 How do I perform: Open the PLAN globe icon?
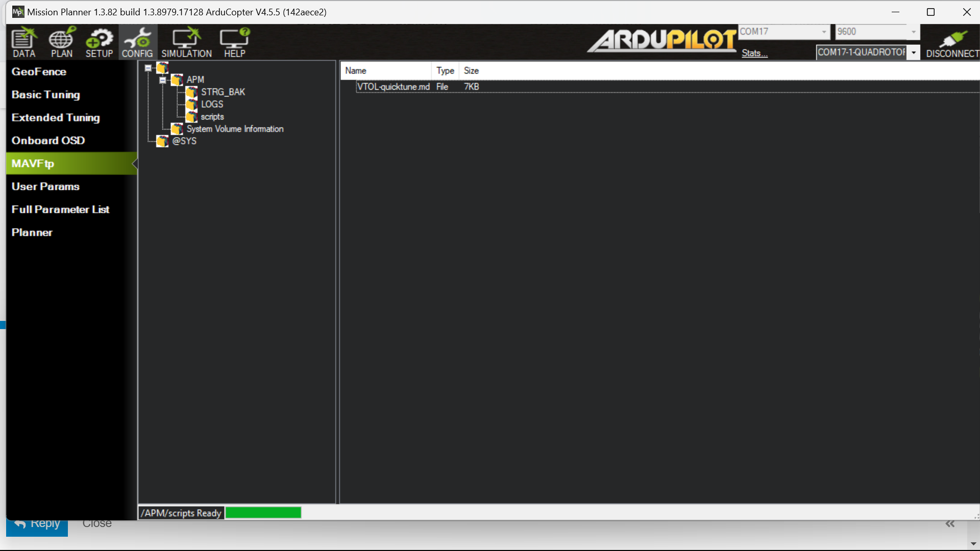(61, 42)
